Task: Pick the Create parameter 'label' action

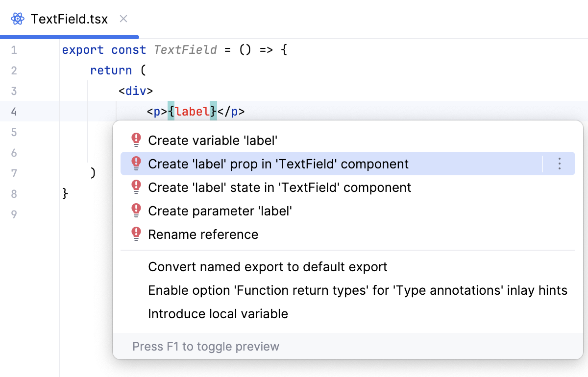Action: click(220, 211)
